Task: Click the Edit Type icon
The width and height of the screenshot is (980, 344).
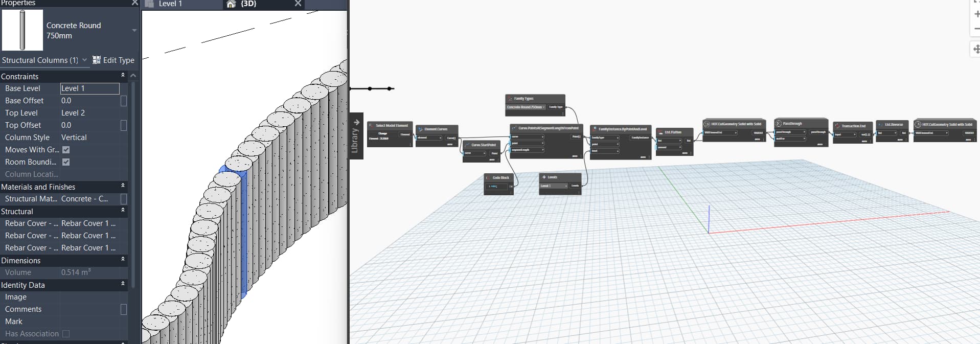Action: tap(96, 60)
